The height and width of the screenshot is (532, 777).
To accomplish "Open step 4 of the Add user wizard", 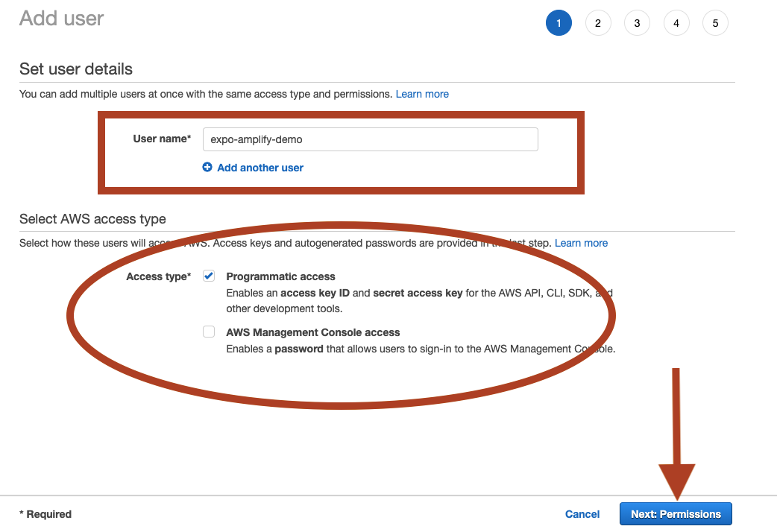I will pyautogui.click(x=676, y=22).
